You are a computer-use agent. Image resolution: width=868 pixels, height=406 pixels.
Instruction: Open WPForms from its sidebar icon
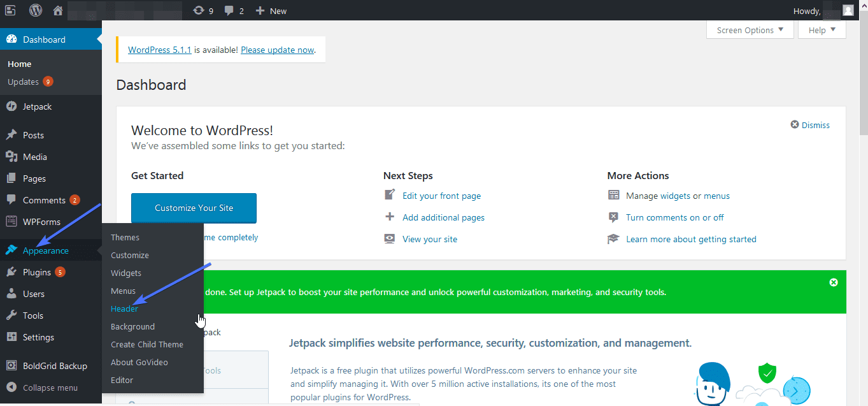(13, 221)
